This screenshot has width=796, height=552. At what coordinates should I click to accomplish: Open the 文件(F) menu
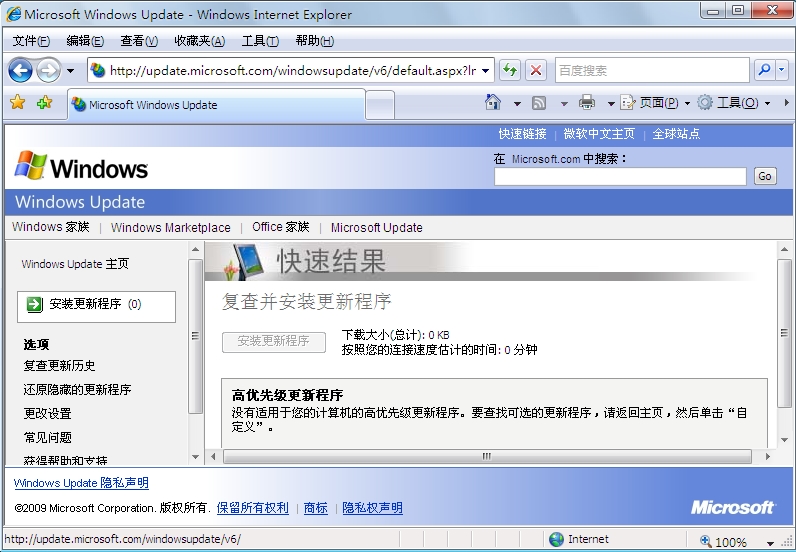click(31, 41)
